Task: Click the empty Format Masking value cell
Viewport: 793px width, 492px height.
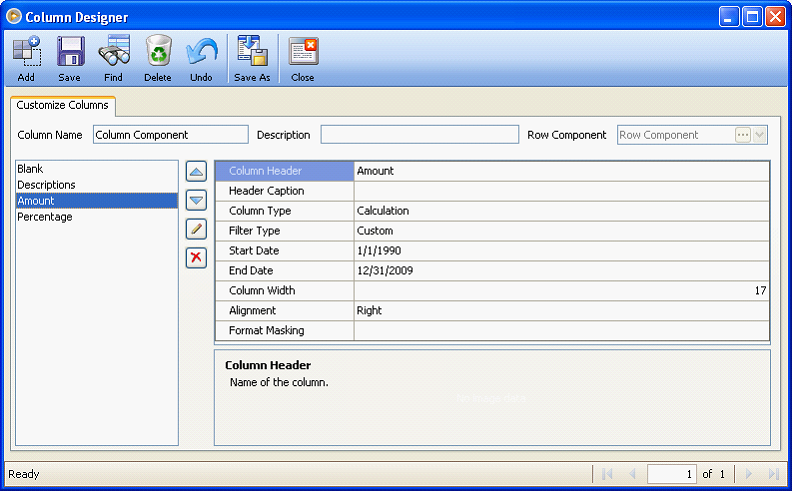Action: (x=562, y=330)
